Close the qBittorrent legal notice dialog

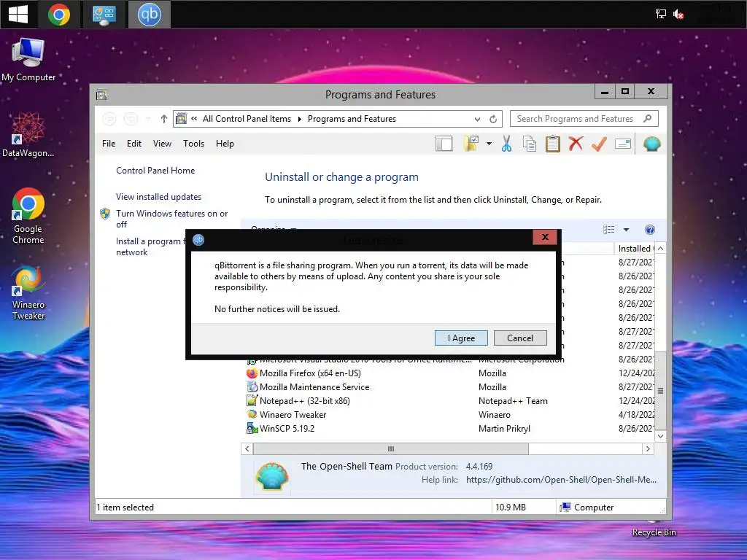(545, 237)
